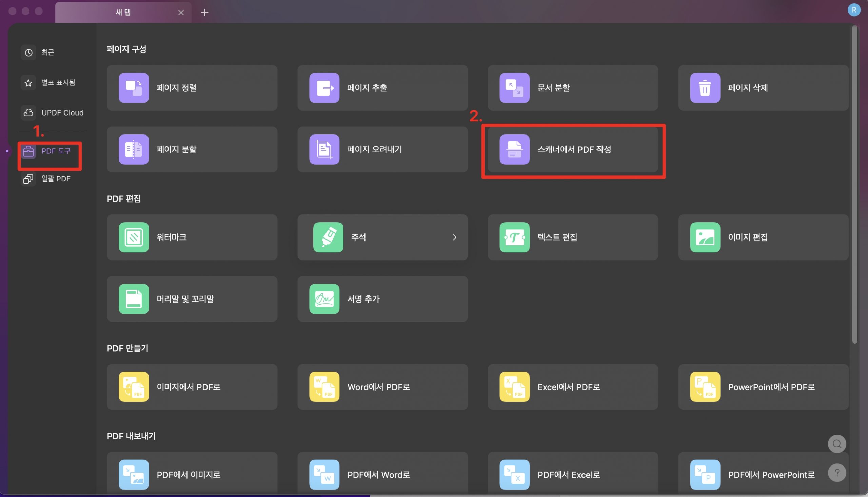Viewport: 868px width, 497px height.
Task: Click the PDF에서 Excel로 icon
Action: pos(514,475)
